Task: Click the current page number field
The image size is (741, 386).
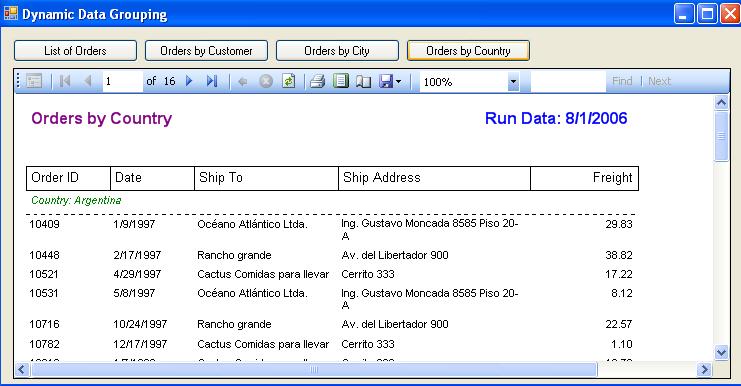Action: (122, 81)
